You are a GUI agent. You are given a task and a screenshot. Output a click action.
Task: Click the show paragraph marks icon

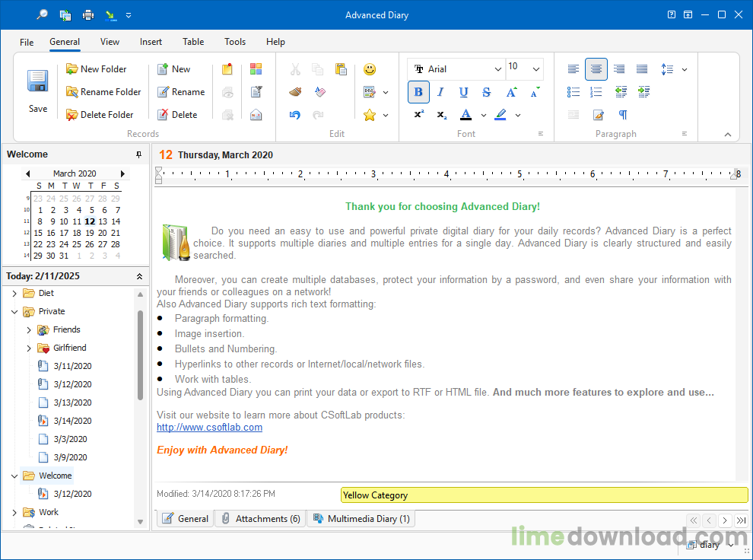[x=623, y=115]
